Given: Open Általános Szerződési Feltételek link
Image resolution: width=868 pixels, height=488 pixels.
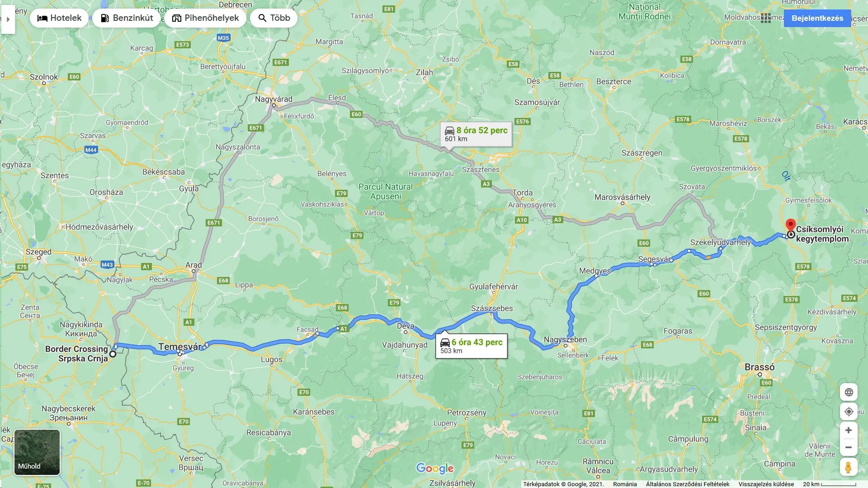Looking at the screenshot, I should tap(688, 484).
